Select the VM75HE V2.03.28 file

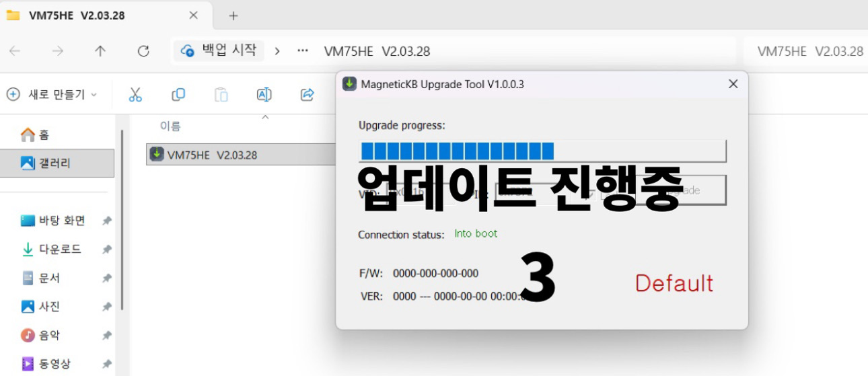(242, 155)
